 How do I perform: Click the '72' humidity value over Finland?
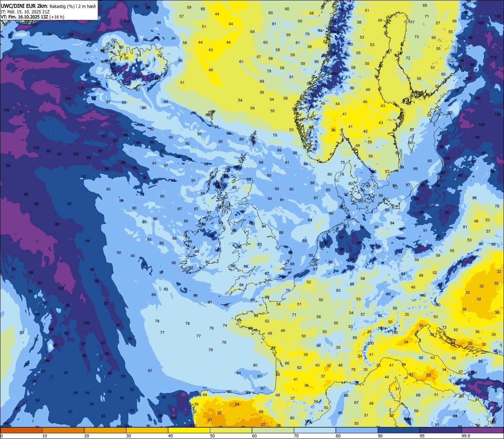click(408, 58)
